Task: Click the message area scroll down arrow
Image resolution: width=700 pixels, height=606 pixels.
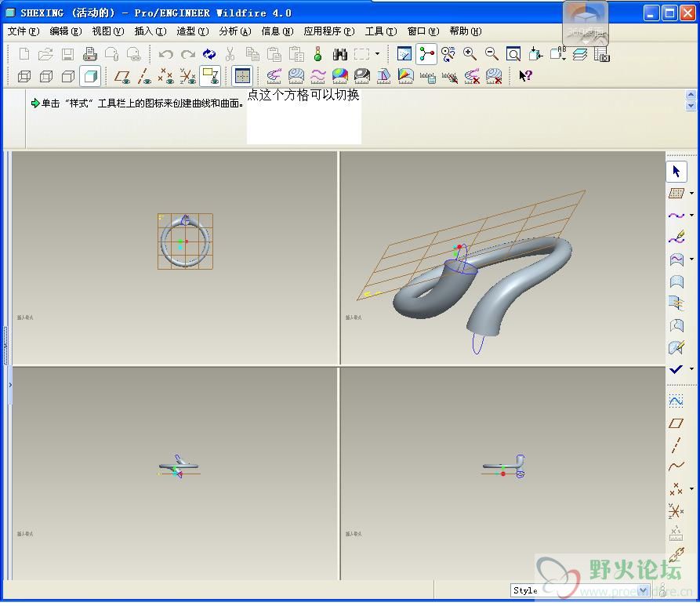Action: coord(691,105)
